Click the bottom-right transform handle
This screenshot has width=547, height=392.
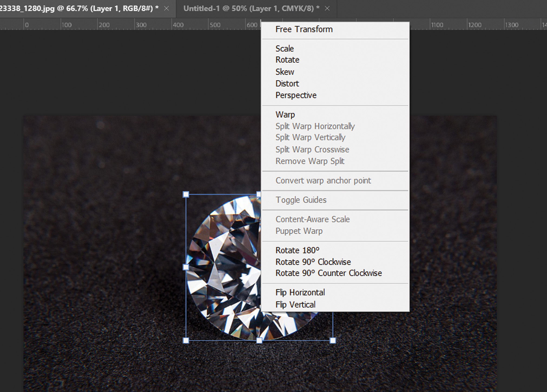333,340
